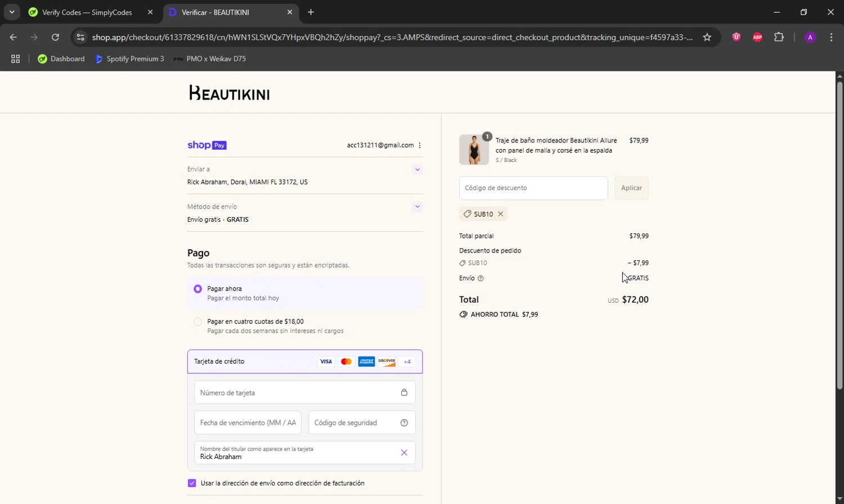844x504 pixels.
Task: Click the Total parcial $79,99 value
Action: (x=639, y=236)
